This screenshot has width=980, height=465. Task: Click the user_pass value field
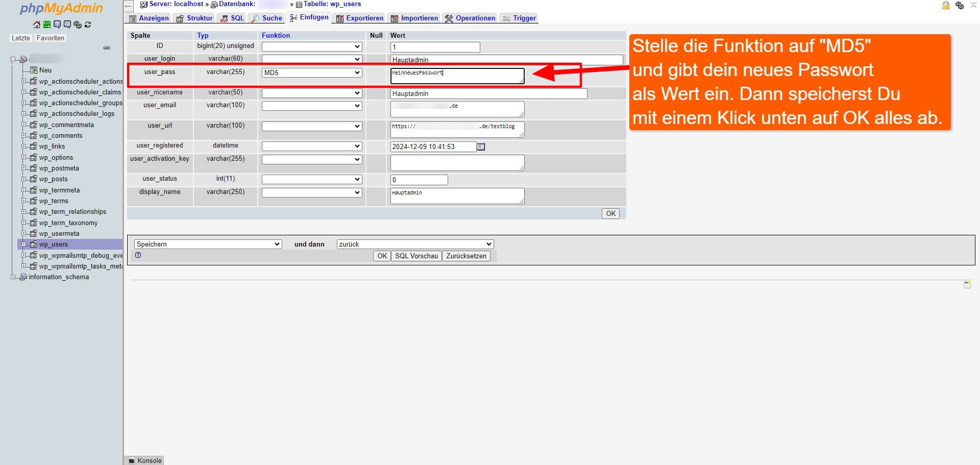tap(457, 76)
